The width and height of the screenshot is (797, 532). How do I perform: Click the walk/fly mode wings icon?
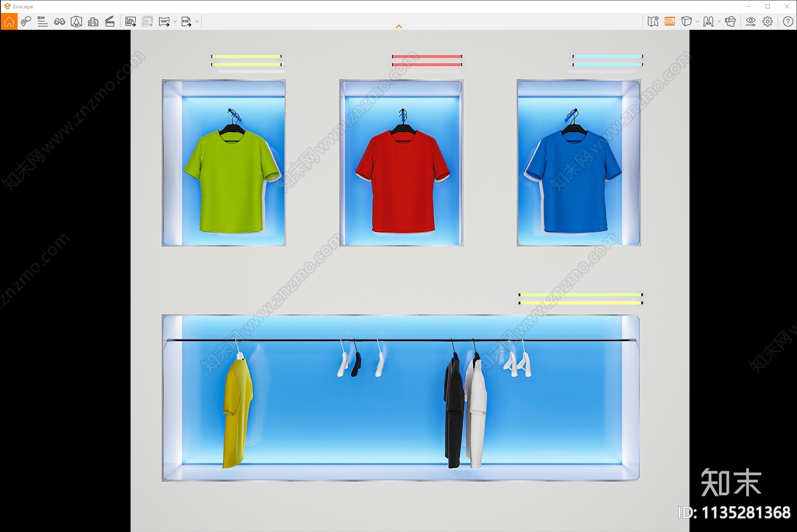click(x=708, y=21)
